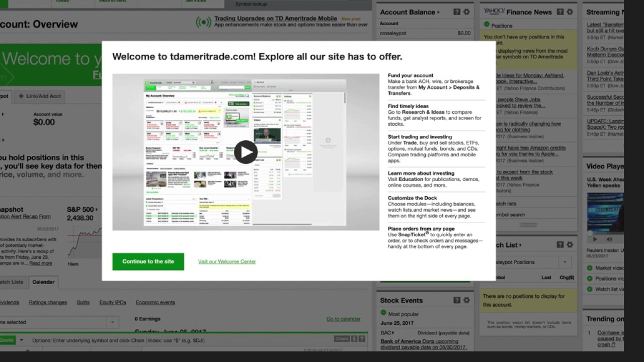Expand Account Balance title arrow
The image size is (644, 362).
pos(438,12)
